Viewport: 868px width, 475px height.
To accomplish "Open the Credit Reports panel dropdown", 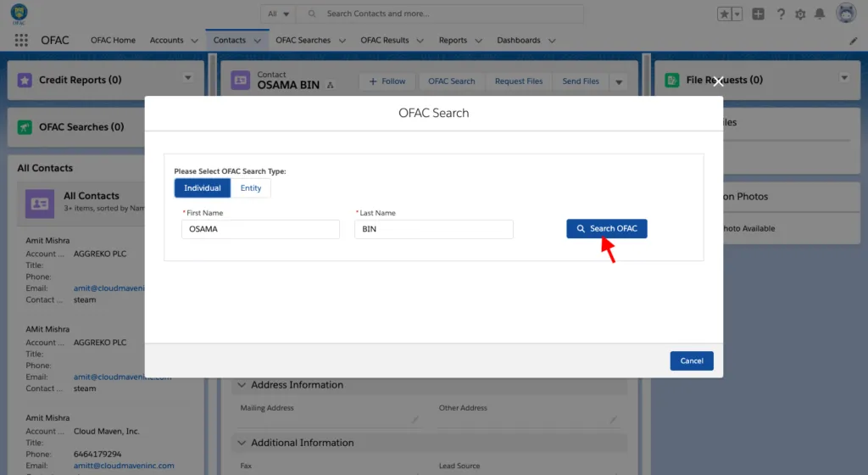I will (187, 77).
